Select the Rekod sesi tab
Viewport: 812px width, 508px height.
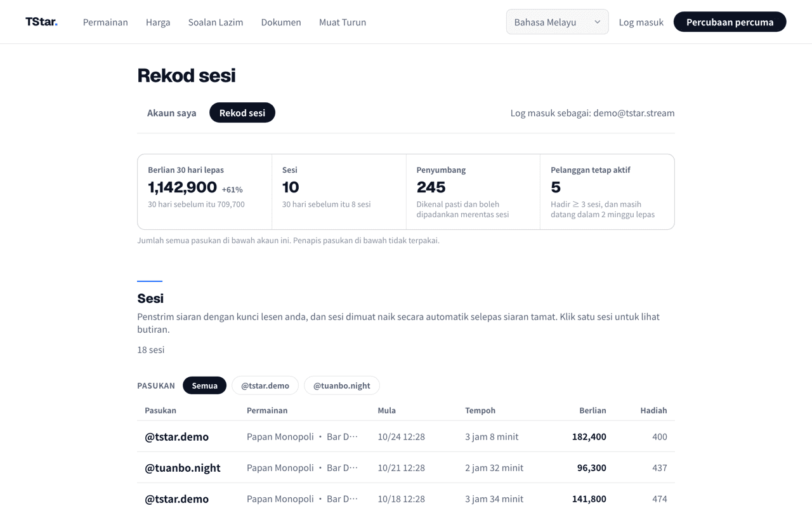242,113
